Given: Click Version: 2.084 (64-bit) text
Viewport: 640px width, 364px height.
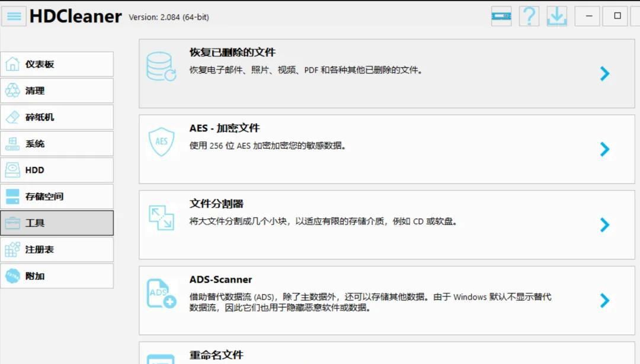Looking at the screenshot, I should point(168,17).
